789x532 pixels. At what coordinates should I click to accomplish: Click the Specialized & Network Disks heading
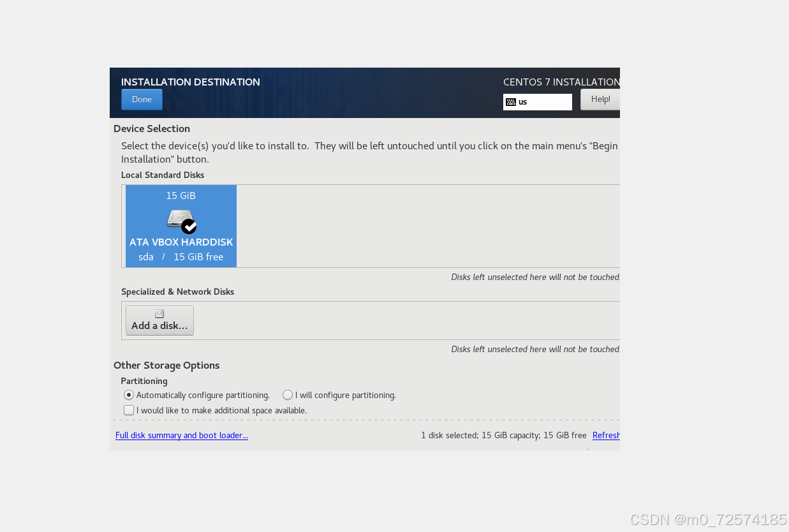(x=178, y=292)
